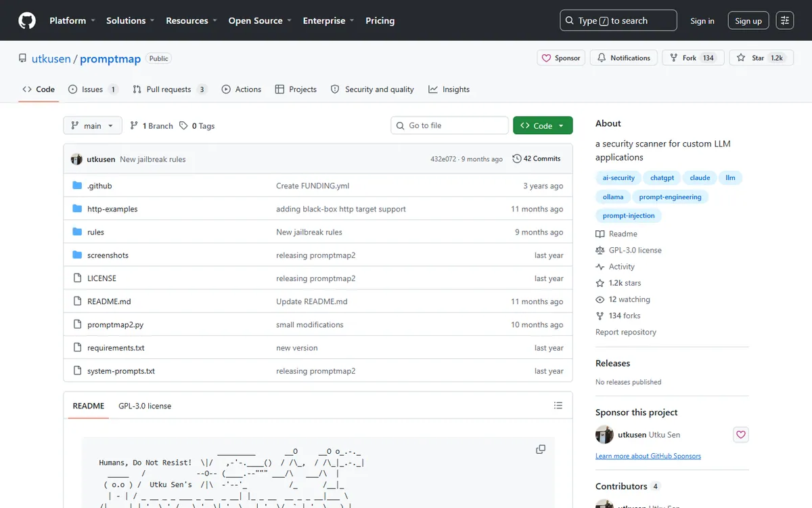Screen dimensions: 812x508
Task: Switch to the Projects tab
Action: [x=296, y=89]
